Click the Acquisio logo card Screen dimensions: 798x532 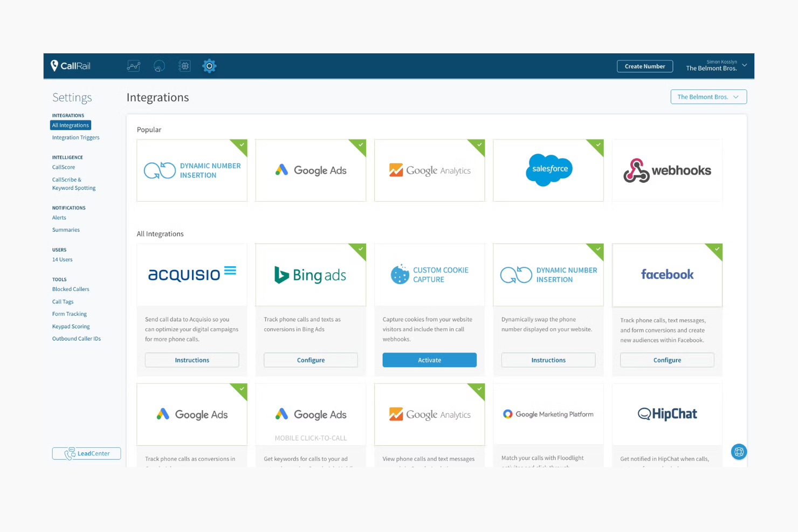pyautogui.click(x=192, y=274)
